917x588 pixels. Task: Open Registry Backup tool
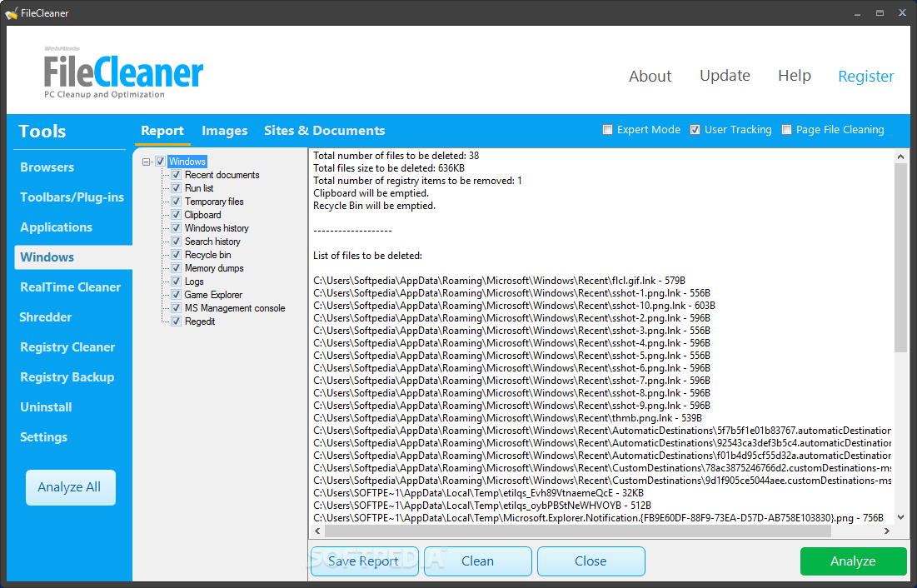point(67,377)
